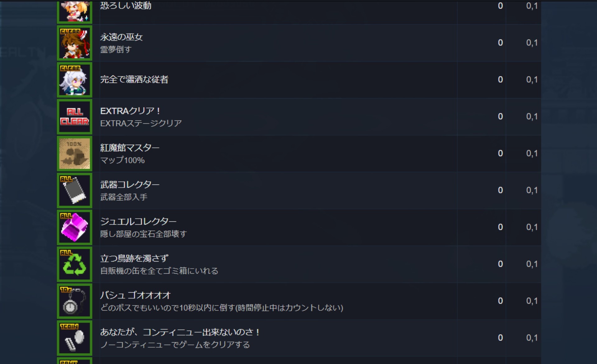Click the ジュエルコレクター achievement title
The image size is (597, 364).
coord(138,221)
